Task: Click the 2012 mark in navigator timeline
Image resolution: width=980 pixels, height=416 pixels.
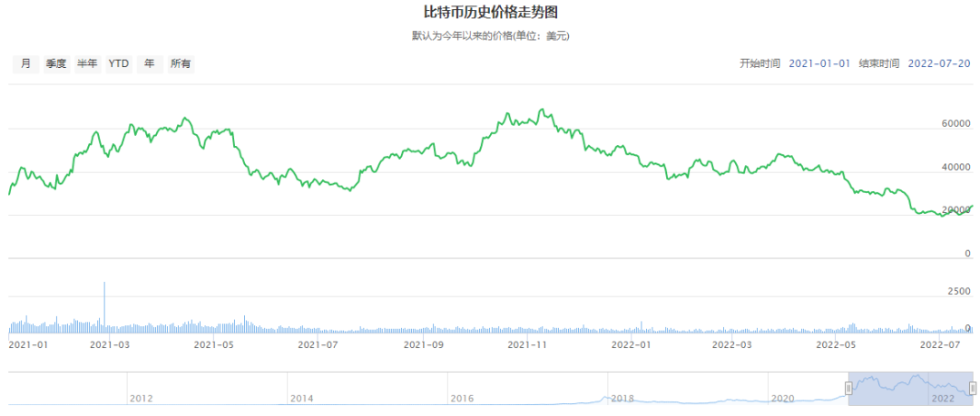Action: coord(141,398)
